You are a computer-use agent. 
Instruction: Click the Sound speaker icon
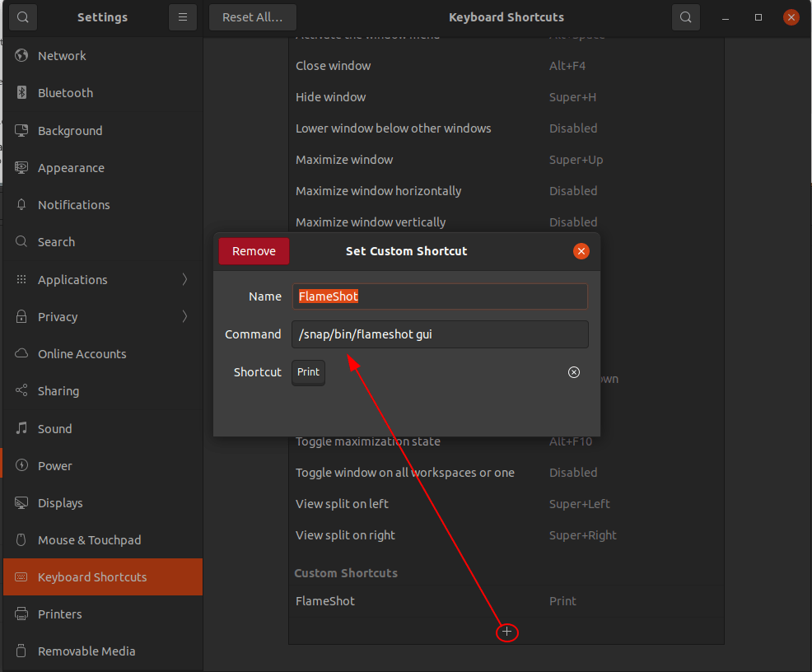[x=20, y=428]
